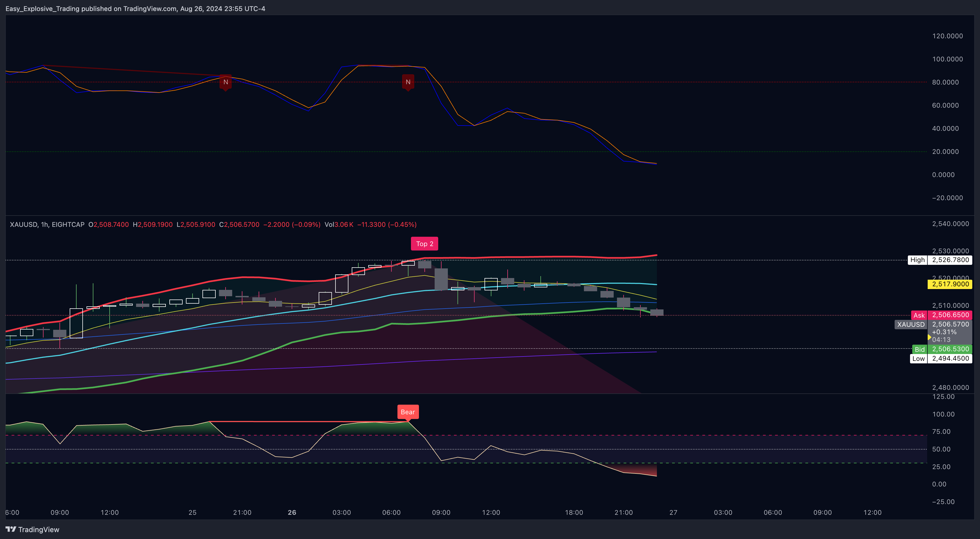
Task: Click the 2,480.0000 price axis label
Action: pyautogui.click(x=950, y=387)
